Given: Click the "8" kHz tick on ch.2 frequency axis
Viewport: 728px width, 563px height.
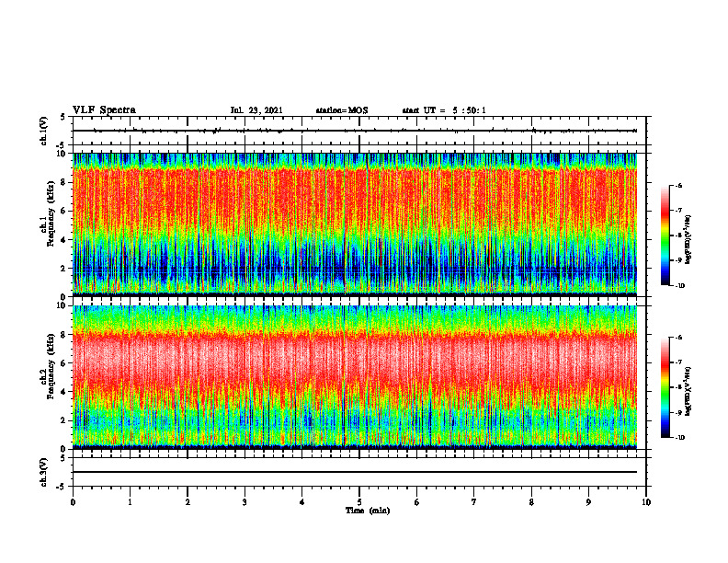Looking at the screenshot, I should 63,335.
